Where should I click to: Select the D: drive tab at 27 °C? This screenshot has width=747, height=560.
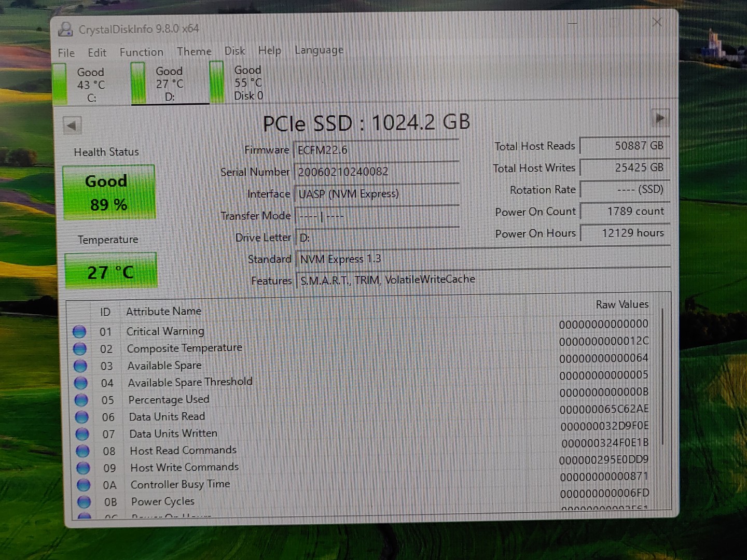[x=170, y=83]
